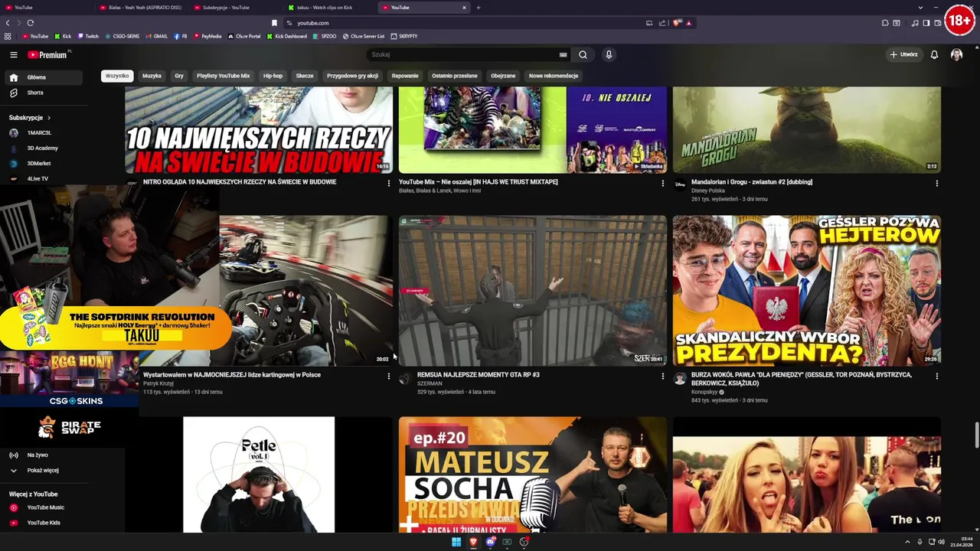Select the Rapowanie filter chip
The width and height of the screenshot is (980, 551).
[x=405, y=76]
